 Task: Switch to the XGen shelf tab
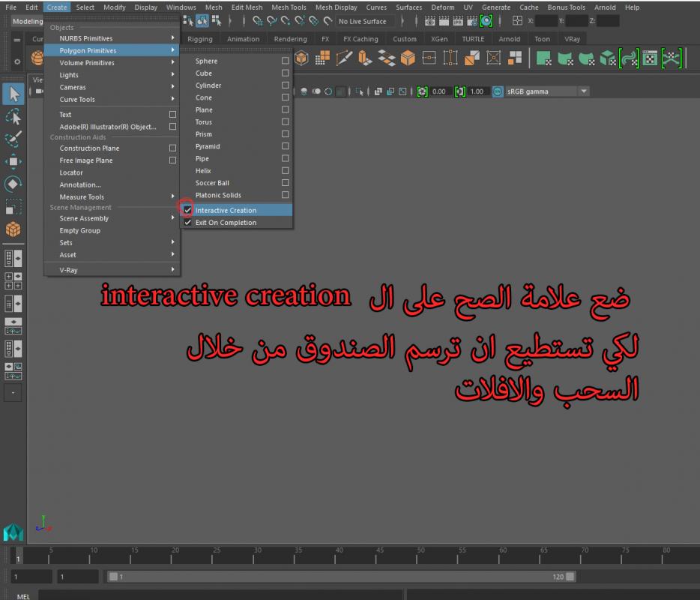click(x=439, y=39)
